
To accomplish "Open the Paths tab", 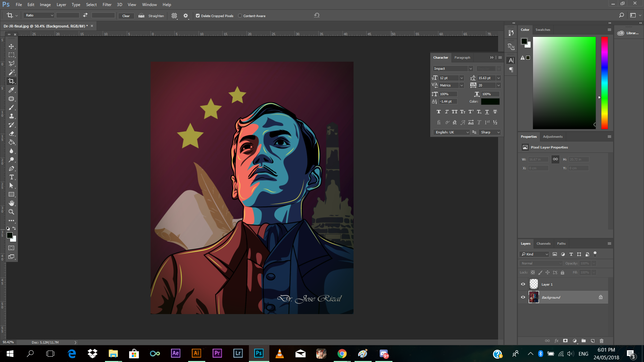I will point(561,244).
